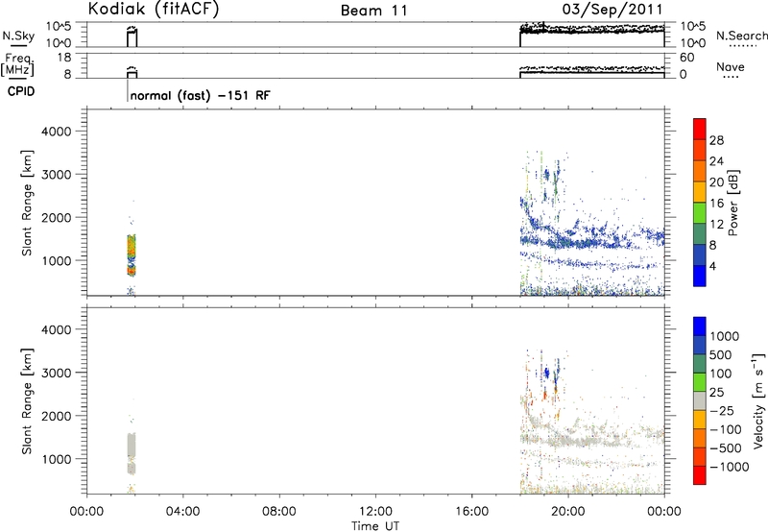Click the blue velocity echo near 3000 km
This screenshot has height=532, width=768.
(546, 374)
